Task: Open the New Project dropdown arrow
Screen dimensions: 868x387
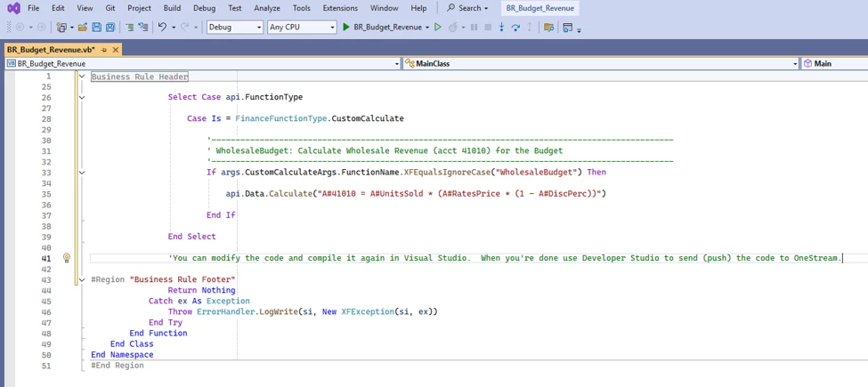Action: [x=71, y=27]
